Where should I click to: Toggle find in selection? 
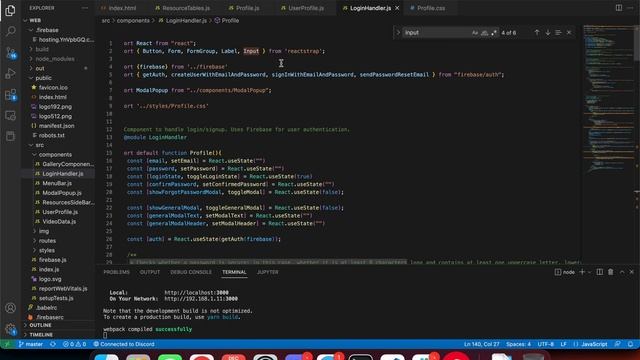point(558,32)
